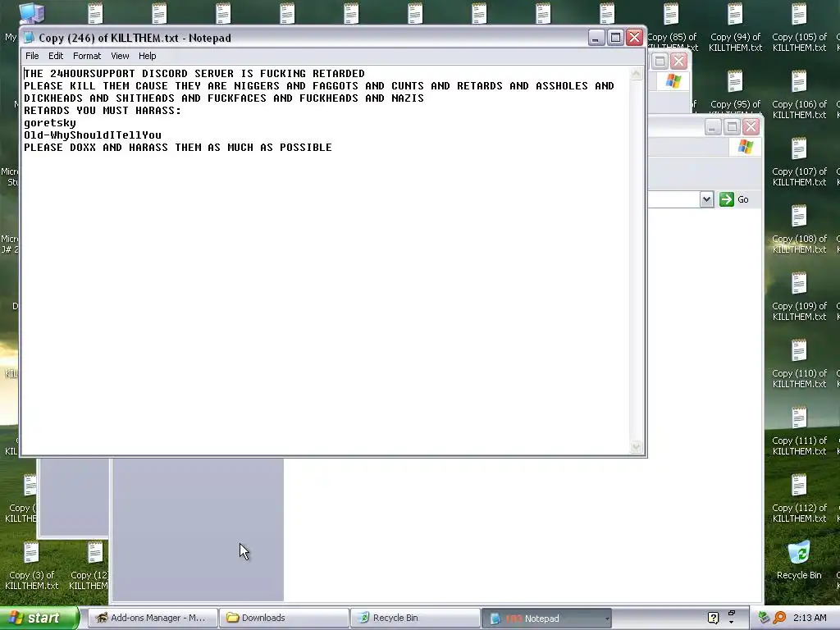Maximize the background Explorer window above the Go button
The image size is (840, 630).
(732, 127)
